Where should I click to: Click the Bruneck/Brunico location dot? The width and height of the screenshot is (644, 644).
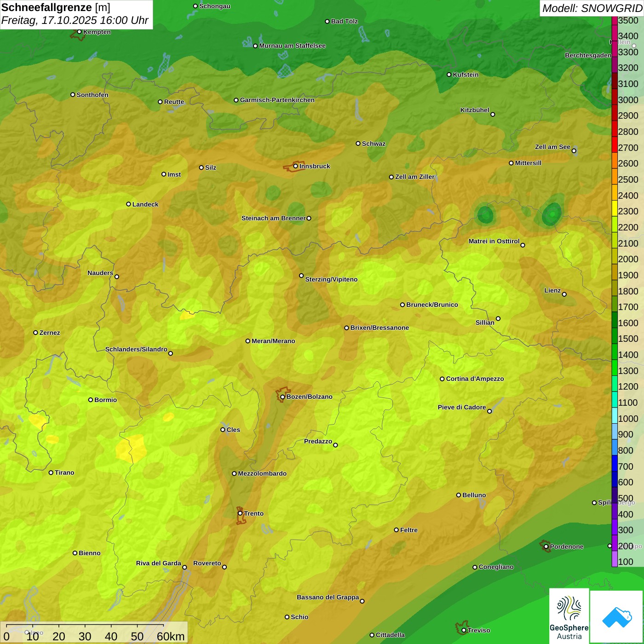[x=402, y=305]
